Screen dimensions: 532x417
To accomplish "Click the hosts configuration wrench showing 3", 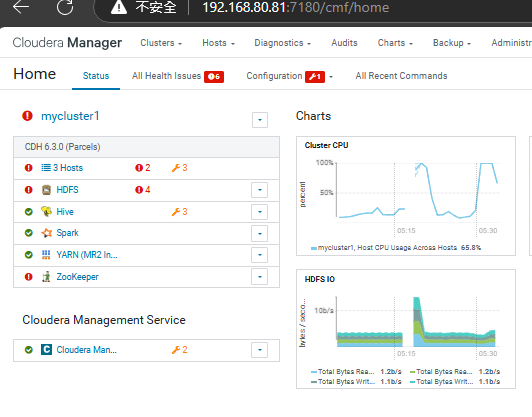I will [179, 168].
